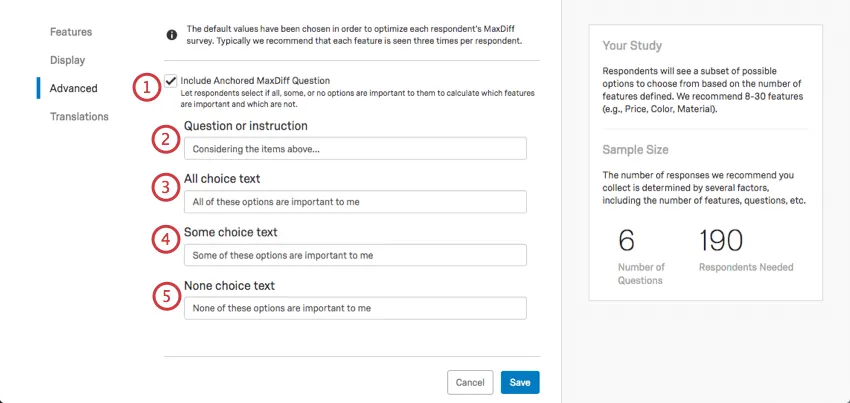Click the blue Save button

tap(520, 382)
